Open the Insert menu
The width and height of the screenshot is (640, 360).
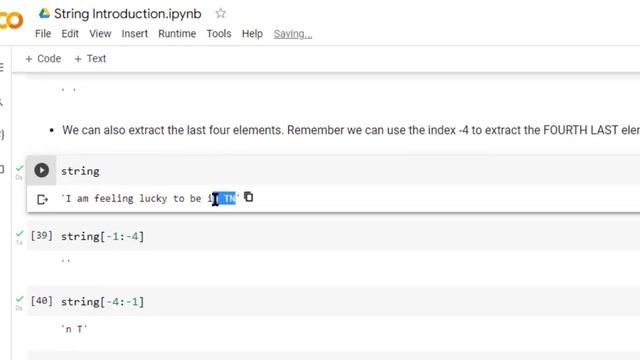tap(134, 34)
